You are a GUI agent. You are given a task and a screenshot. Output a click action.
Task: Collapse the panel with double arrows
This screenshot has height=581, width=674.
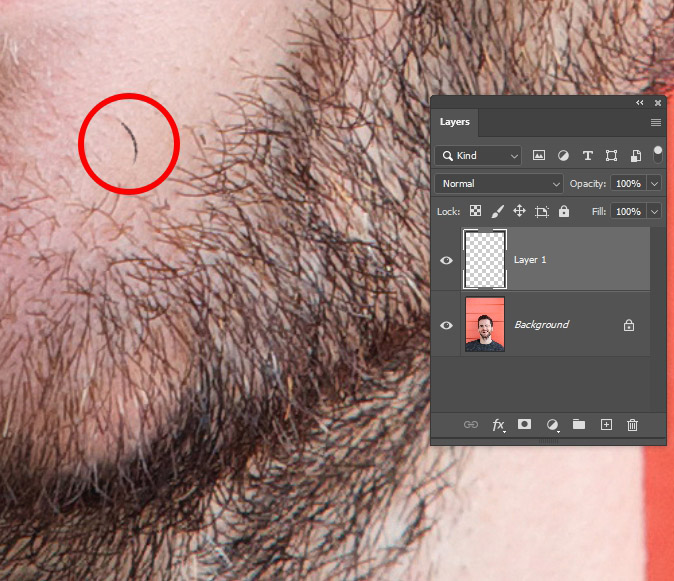[x=640, y=103]
